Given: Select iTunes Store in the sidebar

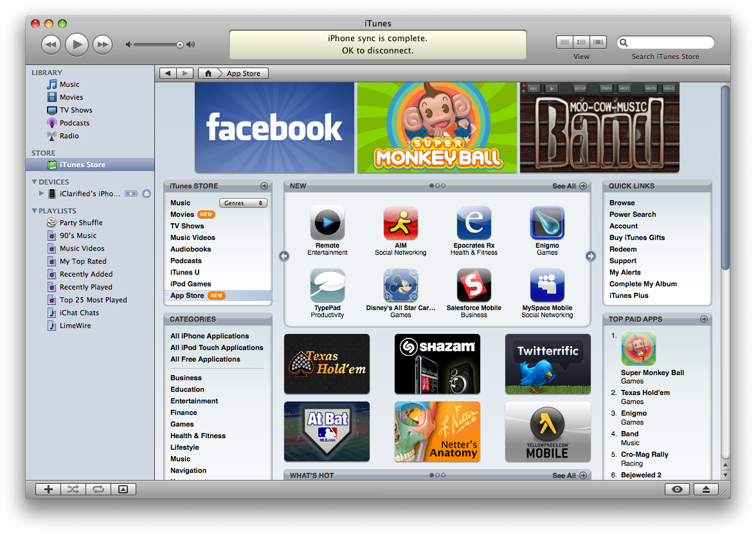Looking at the screenshot, I should pos(90,165).
